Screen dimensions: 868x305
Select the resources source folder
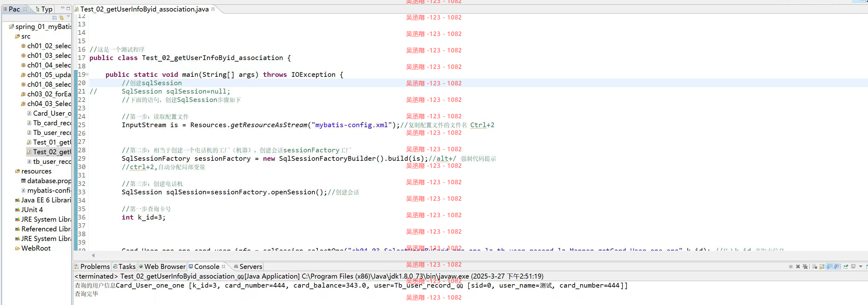33,171
